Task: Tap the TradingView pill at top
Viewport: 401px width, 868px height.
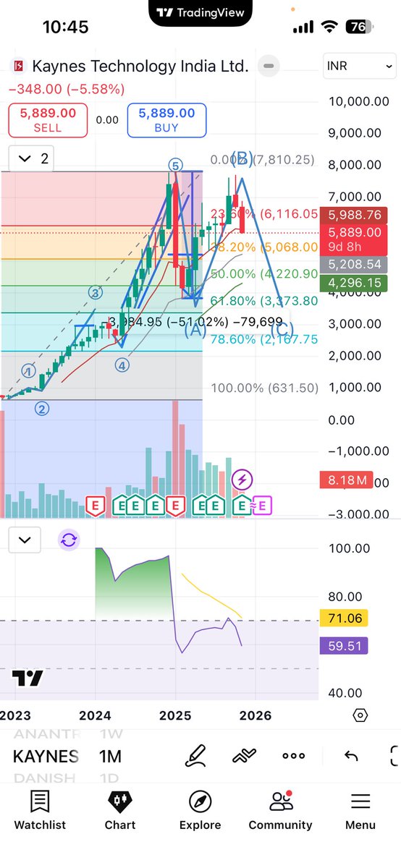Action: [x=200, y=12]
